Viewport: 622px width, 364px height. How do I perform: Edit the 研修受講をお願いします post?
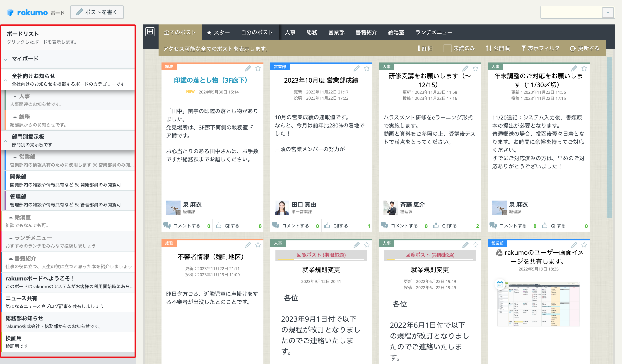coord(465,68)
